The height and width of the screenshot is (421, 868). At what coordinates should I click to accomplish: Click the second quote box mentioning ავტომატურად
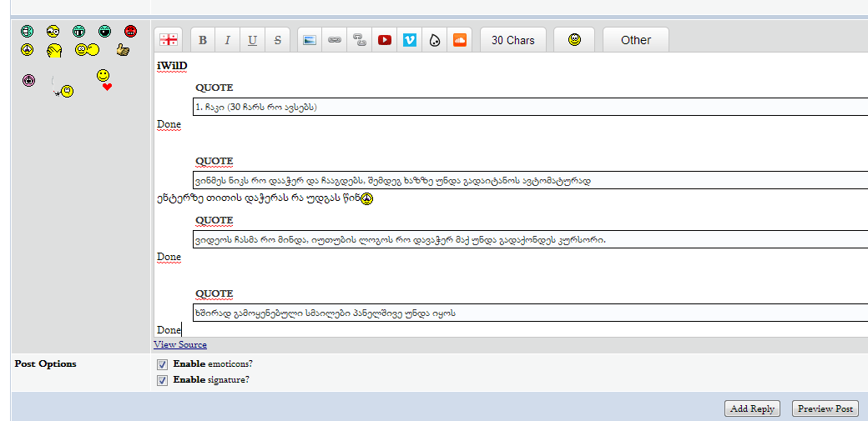click(530, 180)
